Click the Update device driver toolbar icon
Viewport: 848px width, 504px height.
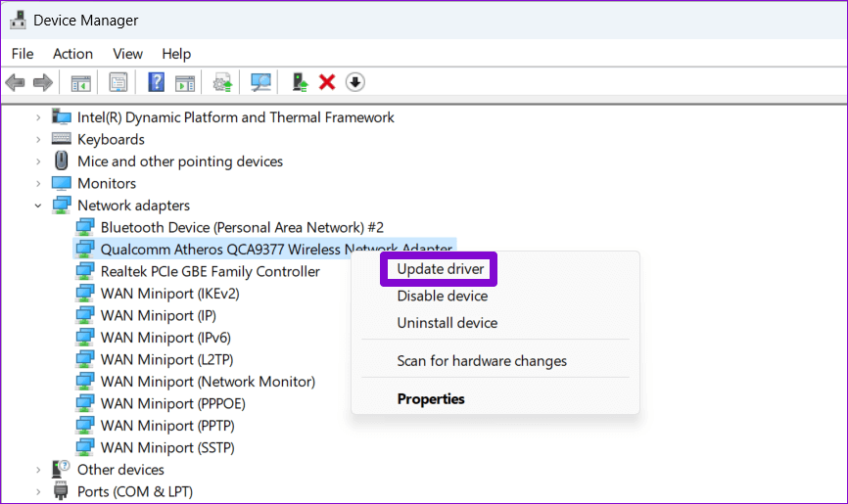coord(301,82)
